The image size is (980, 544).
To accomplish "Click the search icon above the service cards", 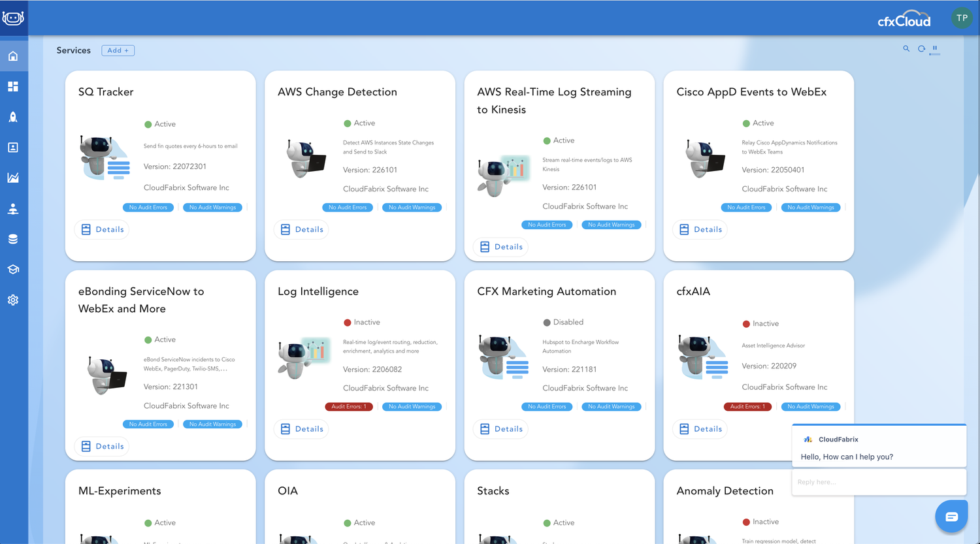I will [906, 48].
